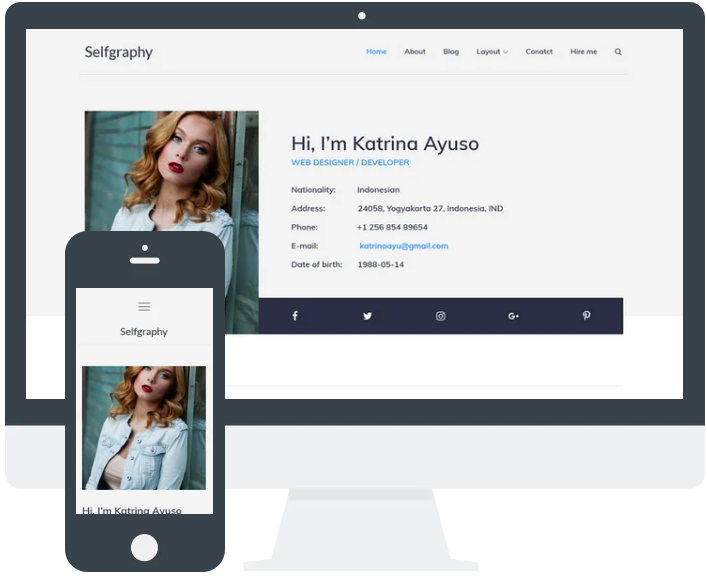Open the hamburger menu on the phone
This screenshot has height=577, width=707.
(x=144, y=307)
